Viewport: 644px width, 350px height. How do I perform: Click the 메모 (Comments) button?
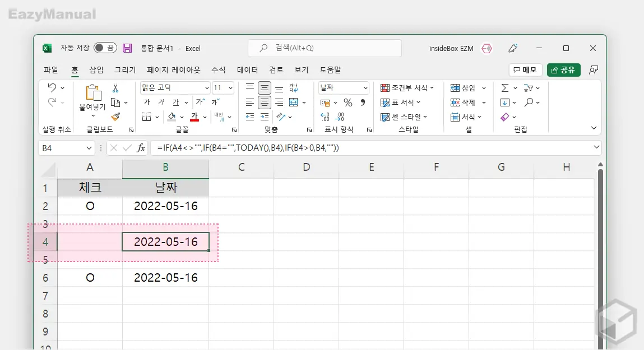[x=525, y=69]
